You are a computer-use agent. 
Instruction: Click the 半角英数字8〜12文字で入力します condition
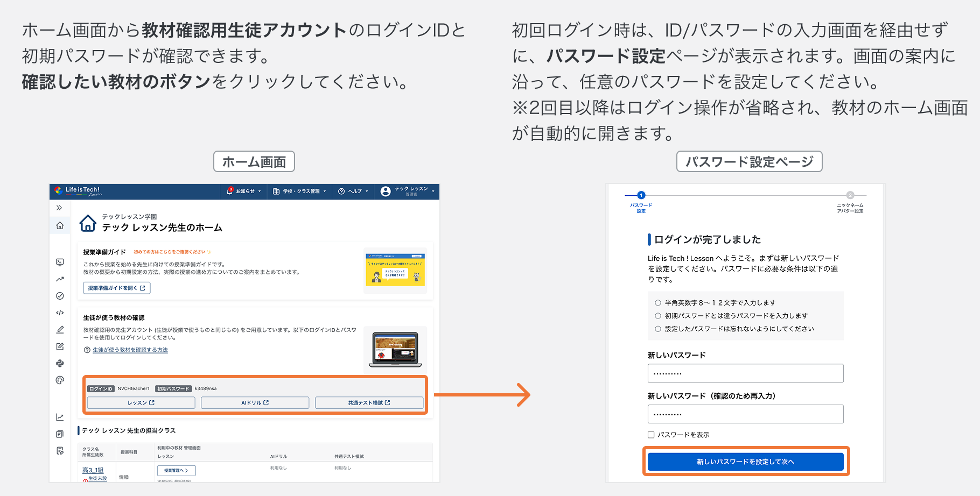coord(720,303)
